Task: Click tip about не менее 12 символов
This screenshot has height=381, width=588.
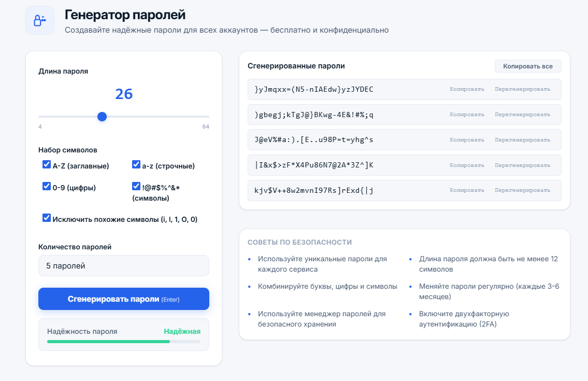Action: point(488,264)
